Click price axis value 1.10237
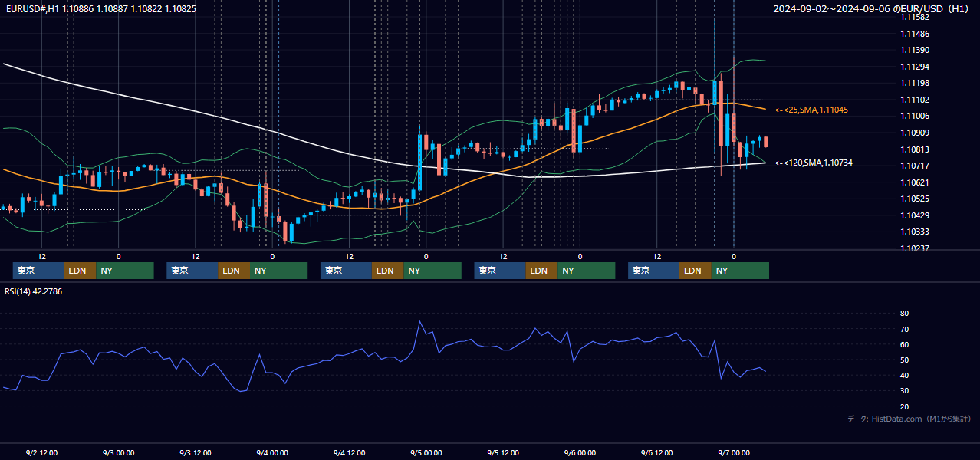980x460 pixels. (x=915, y=248)
